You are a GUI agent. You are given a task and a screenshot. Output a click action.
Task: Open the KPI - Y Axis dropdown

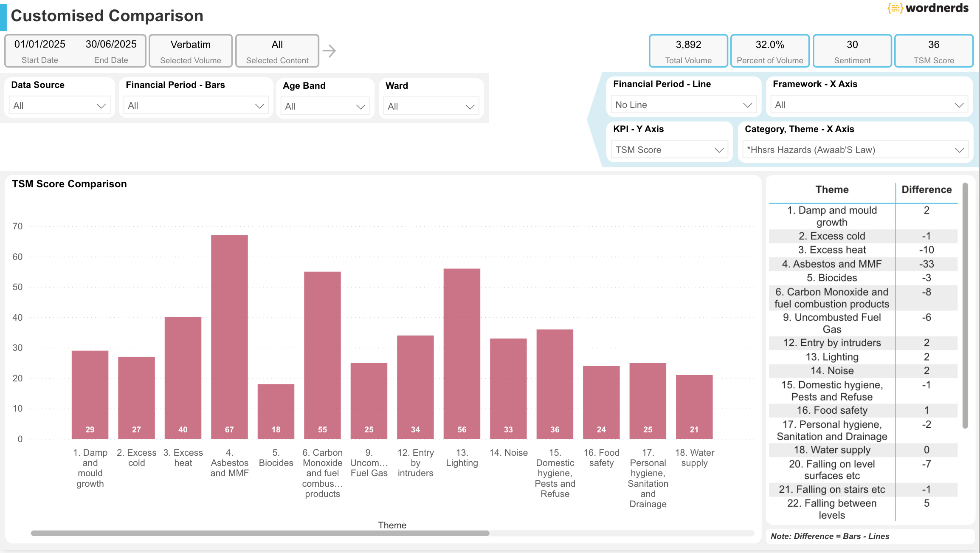669,150
